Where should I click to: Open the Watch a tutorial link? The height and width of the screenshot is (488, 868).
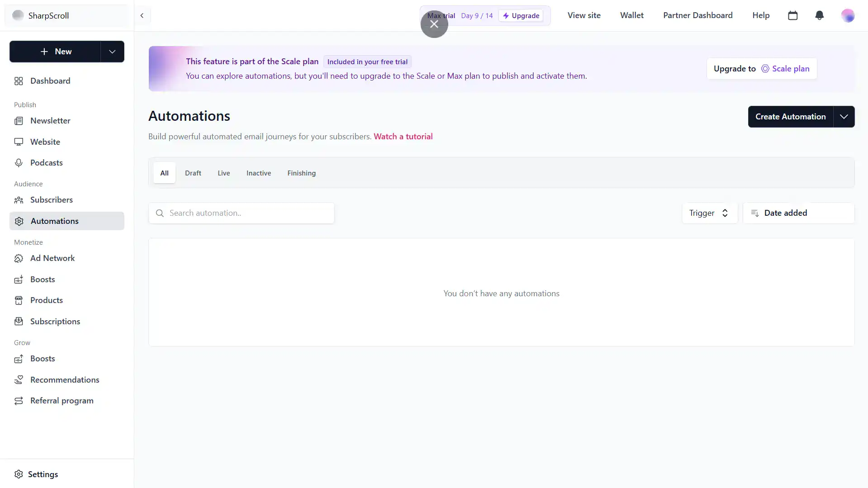coord(403,137)
